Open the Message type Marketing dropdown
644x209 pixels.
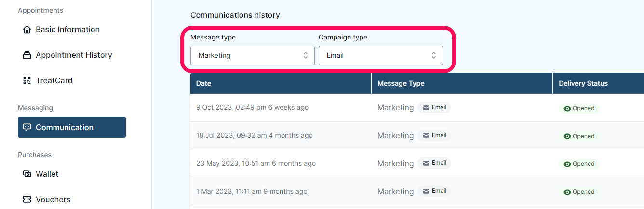pyautogui.click(x=253, y=55)
